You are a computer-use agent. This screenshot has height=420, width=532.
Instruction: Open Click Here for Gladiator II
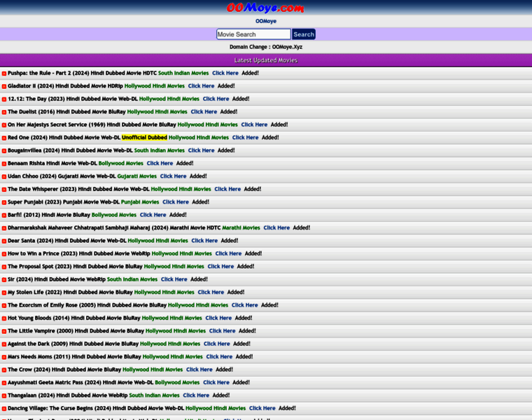coord(201,86)
